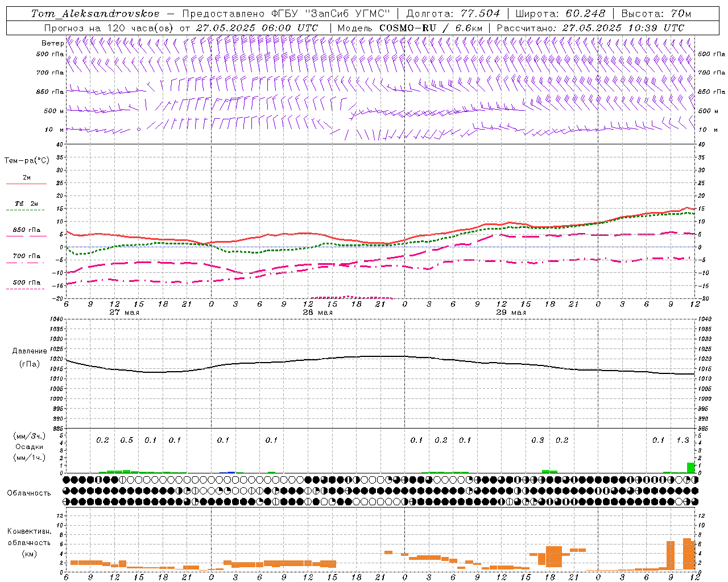Click the dashed line sample under Td 2м
This screenshot has width=728, height=582.
[x=26, y=210]
